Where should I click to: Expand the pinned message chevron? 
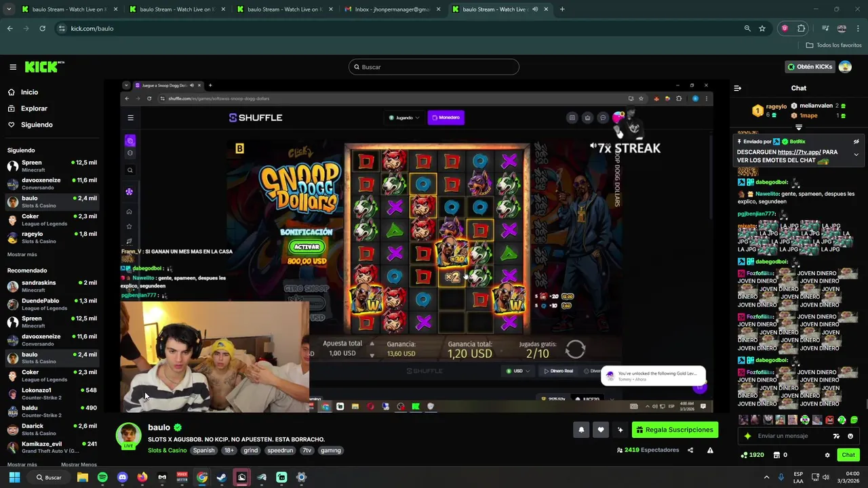coord(856,155)
